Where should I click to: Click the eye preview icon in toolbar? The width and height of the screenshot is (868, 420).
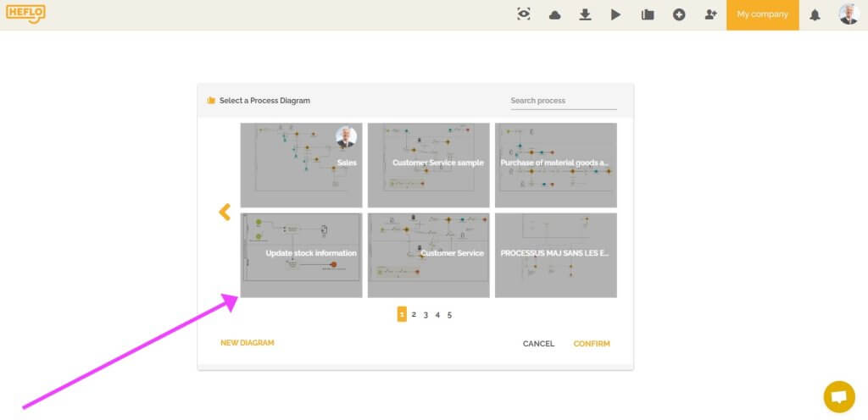click(x=524, y=14)
